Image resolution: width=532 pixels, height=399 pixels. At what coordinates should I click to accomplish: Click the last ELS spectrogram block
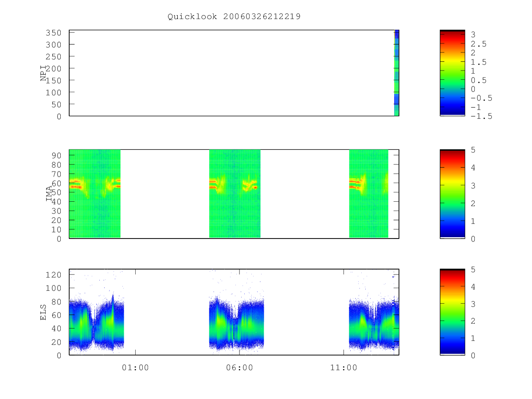(x=374, y=324)
